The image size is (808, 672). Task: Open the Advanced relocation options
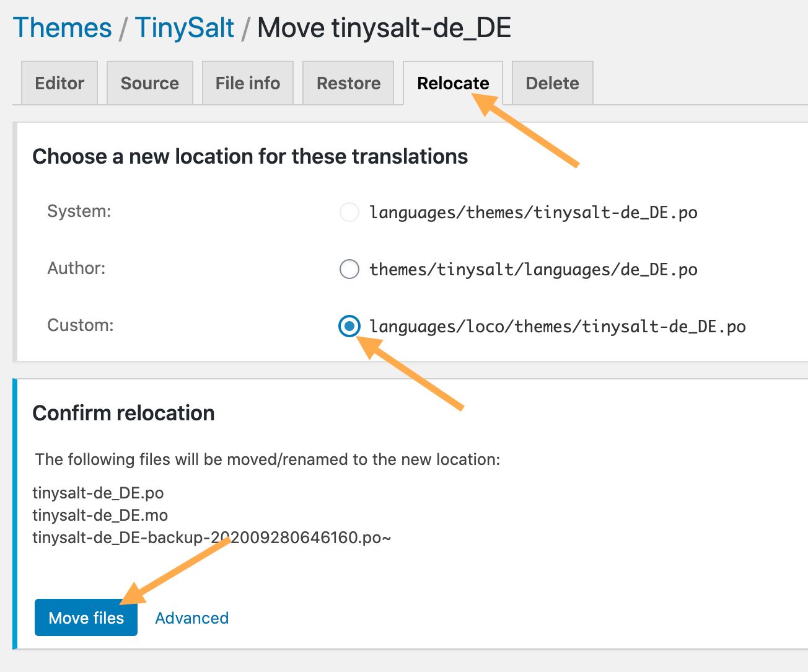coord(191,617)
